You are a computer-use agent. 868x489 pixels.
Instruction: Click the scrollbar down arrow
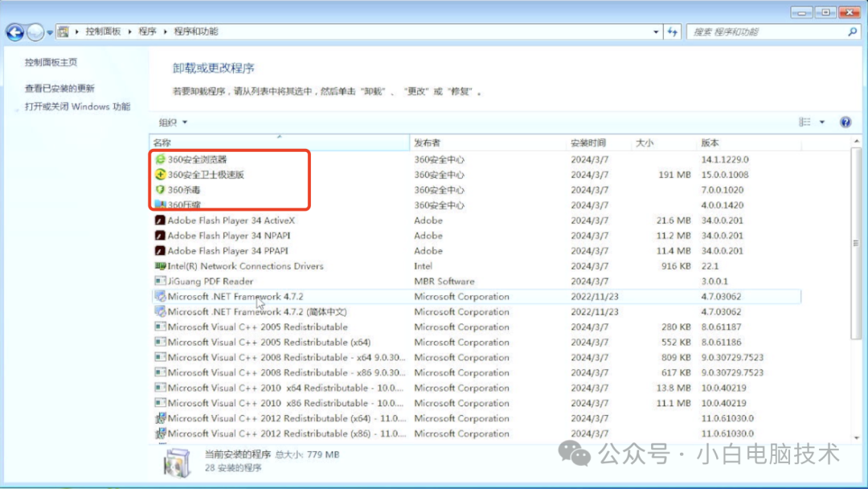tap(857, 438)
